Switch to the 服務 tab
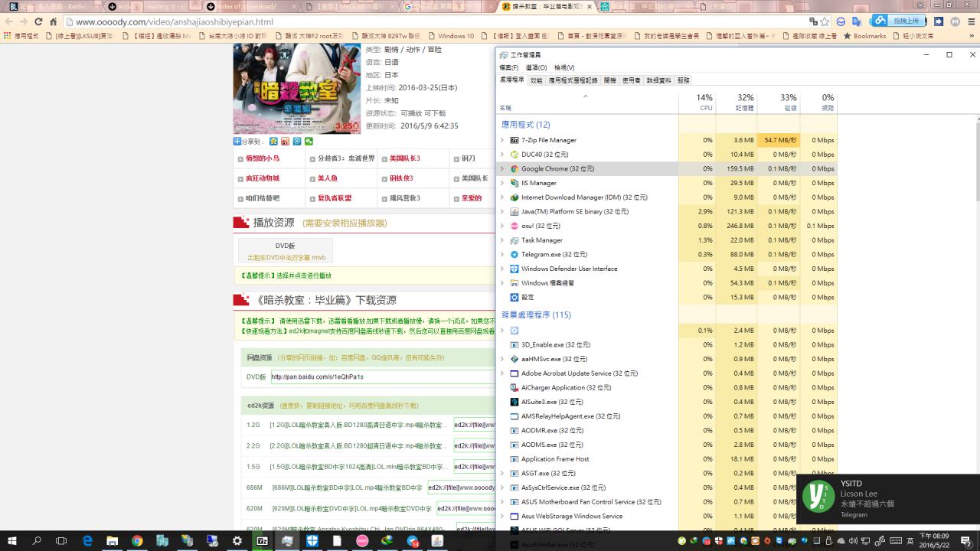Screen dimensions: 980x551 683,80
